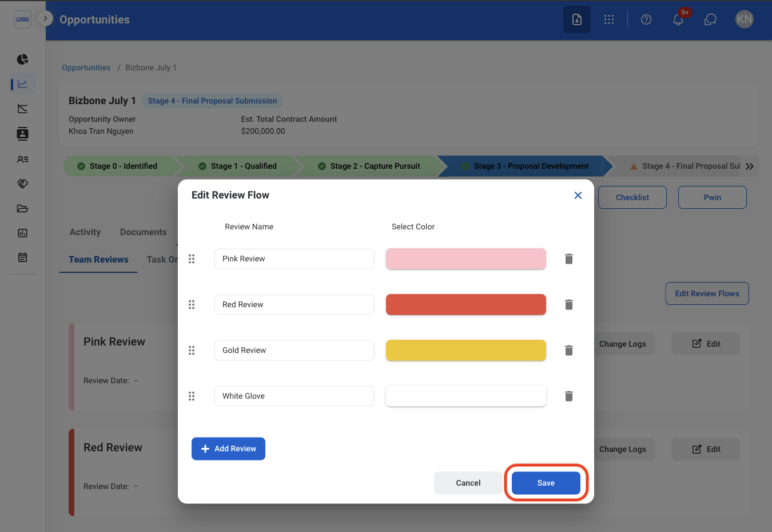Open the Checklist button

[632, 197]
